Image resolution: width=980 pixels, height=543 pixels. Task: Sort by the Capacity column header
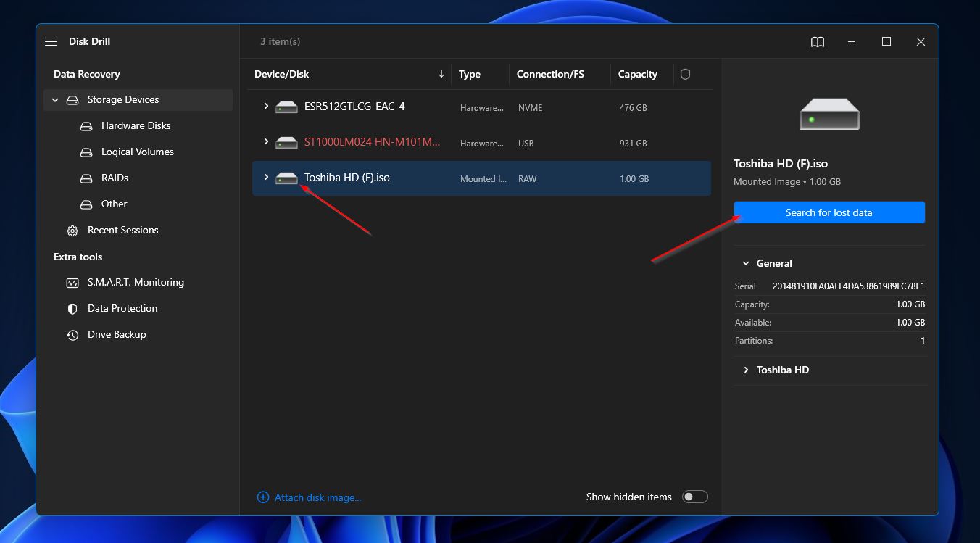point(638,74)
